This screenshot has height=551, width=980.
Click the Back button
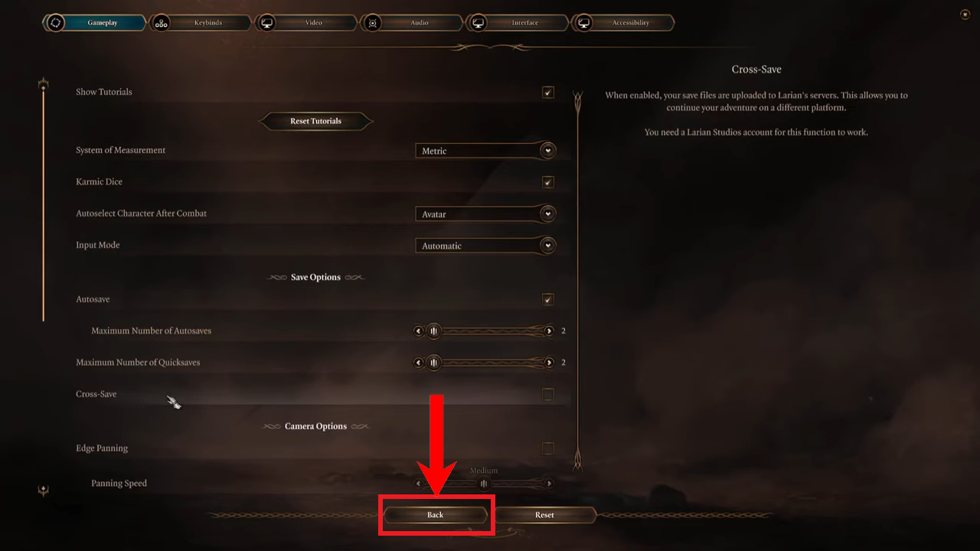436,515
